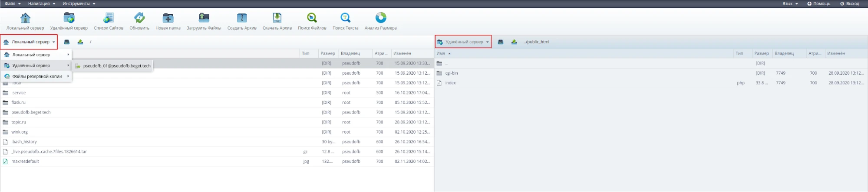Open Поиск Файлов search tool
Screen dimensions: 868x192
(x=312, y=18)
